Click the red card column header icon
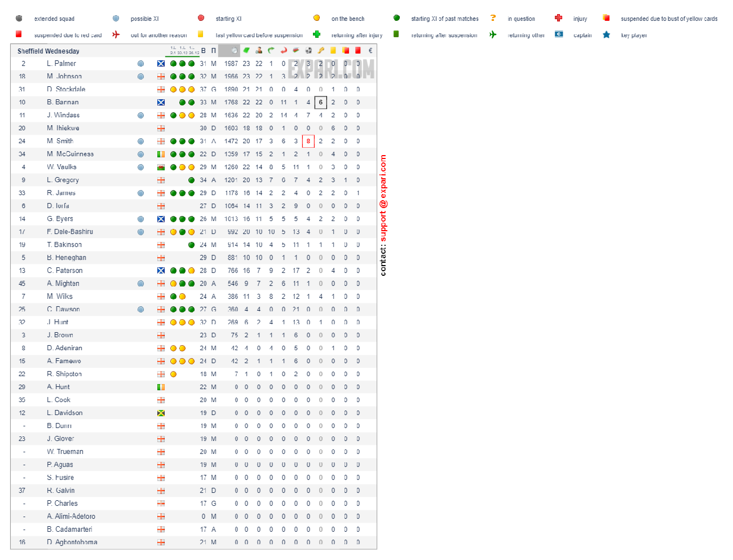The image size is (733, 560). (358, 51)
